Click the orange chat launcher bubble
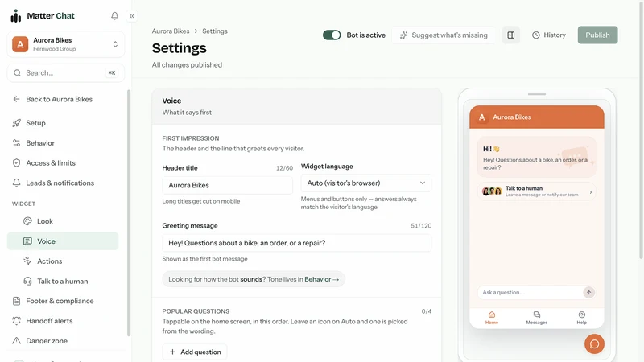644x362 pixels. 594,344
